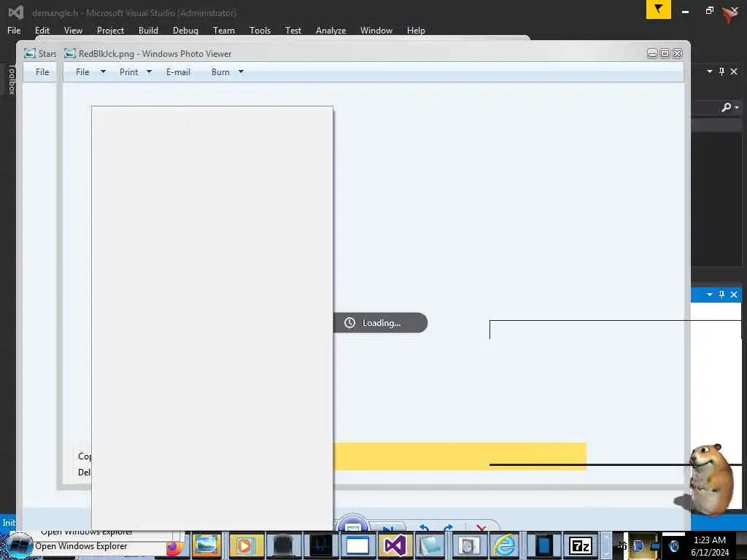This screenshot has height=560, width=747.
Task: Click the dark waveform app taskbar icon
Action: (x=321, y=545)
